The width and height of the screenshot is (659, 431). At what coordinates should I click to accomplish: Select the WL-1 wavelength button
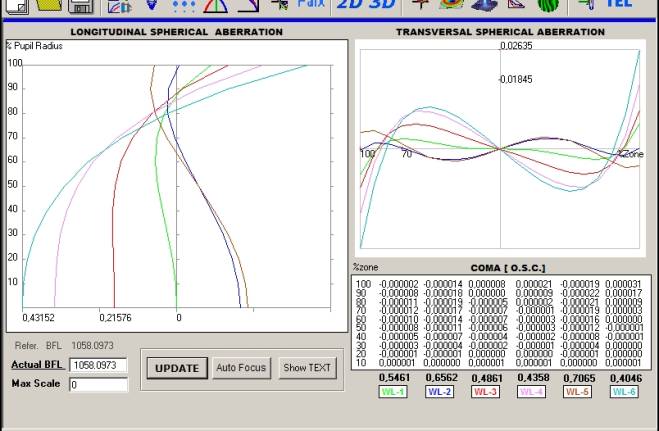pyautogui.click(x=393, y=392)
